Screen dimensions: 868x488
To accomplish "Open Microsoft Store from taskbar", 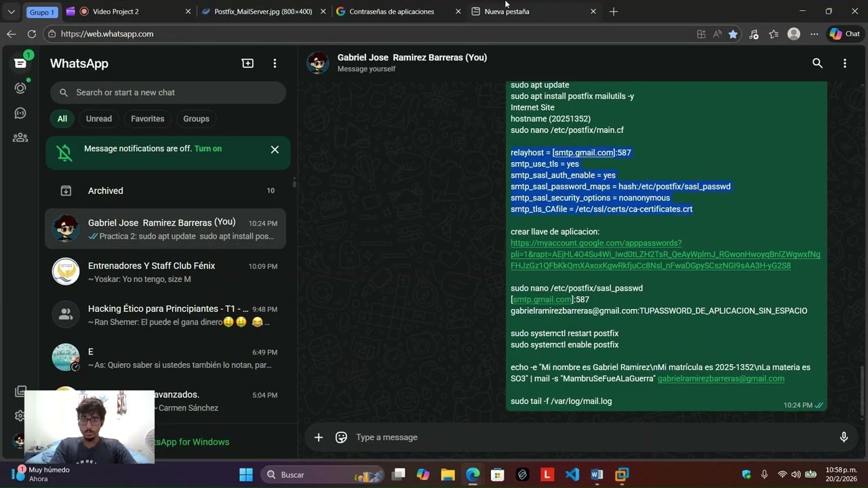I will pos(497,474).
